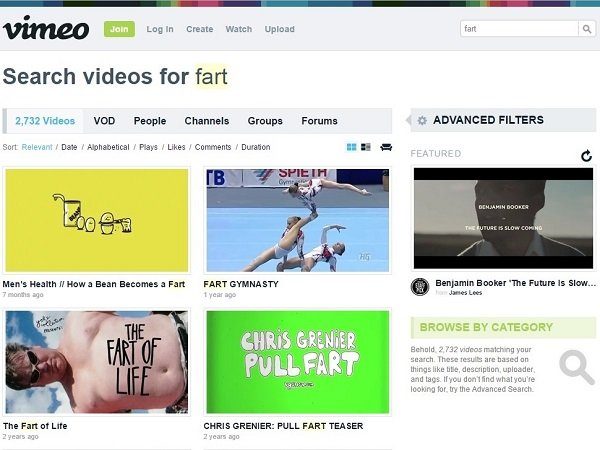This screenshot has height=450, width=600.
Task: Click the FEATURED section label
Action: pos(435,154)
